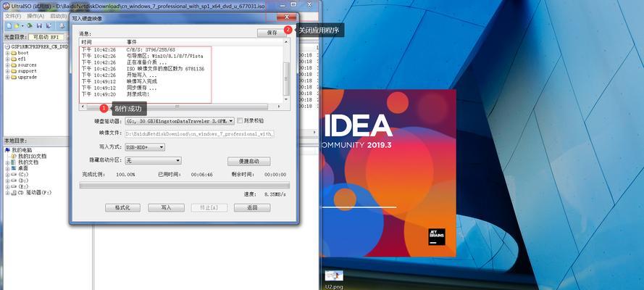Select 桌面 in the local tree
Screen dimensions: 644x290
(x=20, y=168)
